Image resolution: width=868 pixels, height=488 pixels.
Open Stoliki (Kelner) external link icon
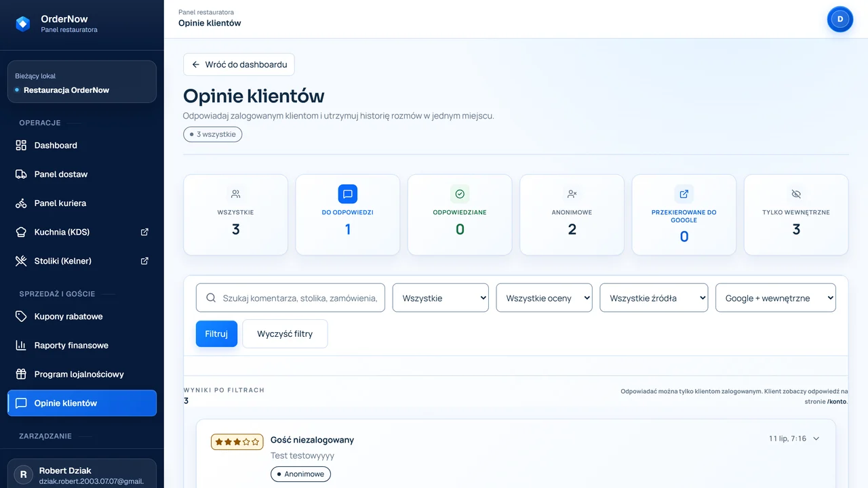[144, 261]
